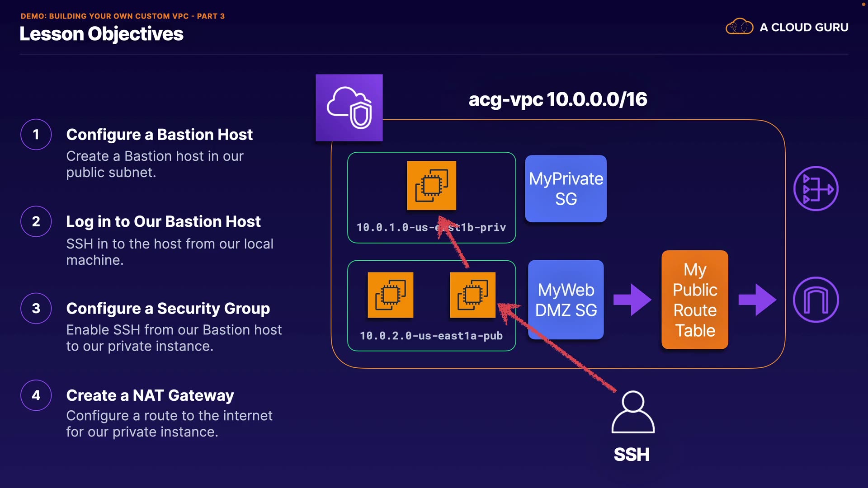Select the left EC2 instance in public subnet

click(x=391, y=295)
